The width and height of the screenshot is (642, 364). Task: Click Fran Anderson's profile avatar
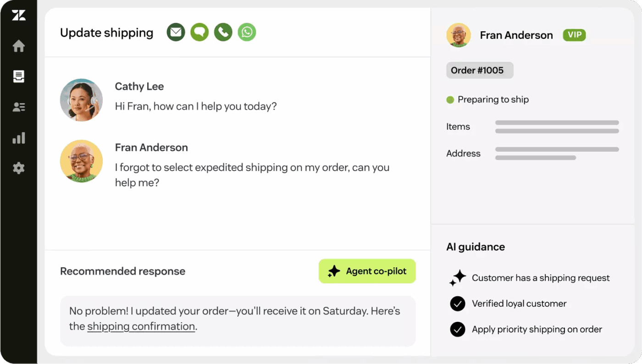[459, 35]
